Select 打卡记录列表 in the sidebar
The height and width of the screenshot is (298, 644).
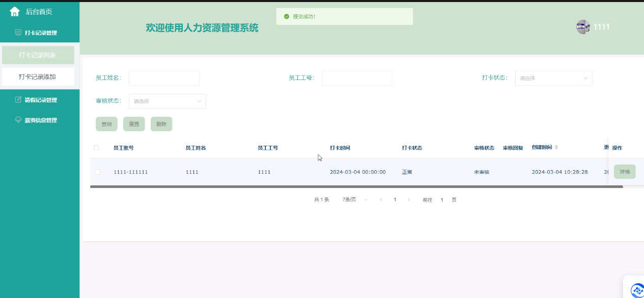point(38,55)
